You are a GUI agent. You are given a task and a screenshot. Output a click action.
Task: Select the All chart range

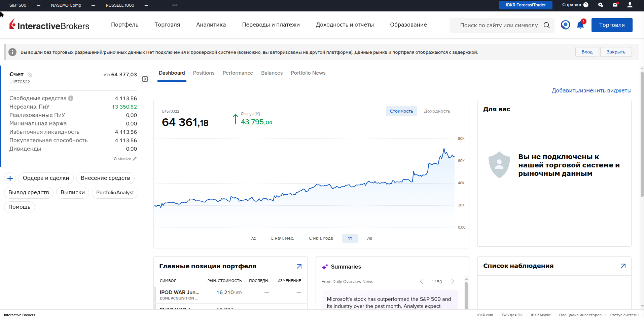pos(370,238)
